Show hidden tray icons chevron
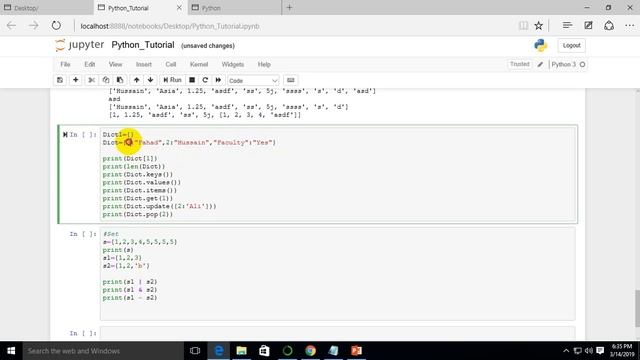 566,351
